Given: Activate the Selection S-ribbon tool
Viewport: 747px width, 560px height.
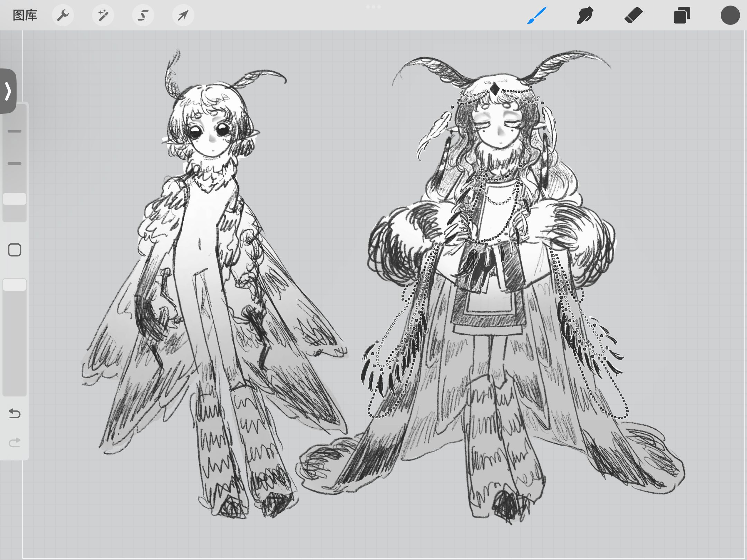Looking at the screenshot, I should pos(143,16).
